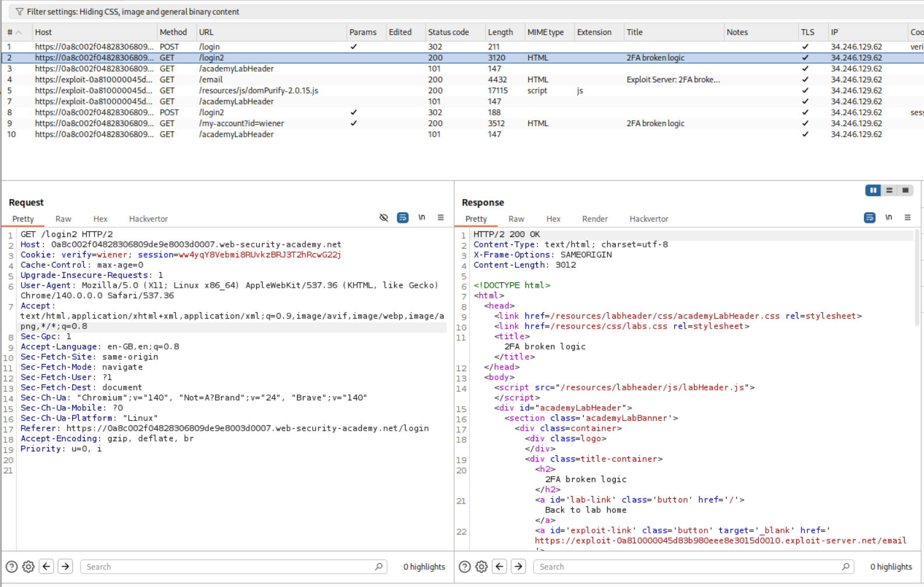Select stacked vertical layout view icon
The height and width of the screenshot is (587, 924).
pyautogui.click(x=889, y=190)
